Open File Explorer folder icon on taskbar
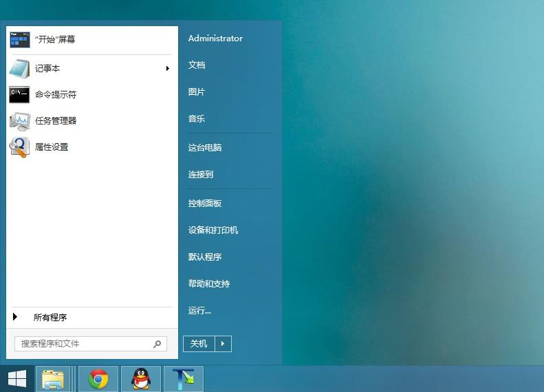Screen dimensions: 544x392 point(53,379)
